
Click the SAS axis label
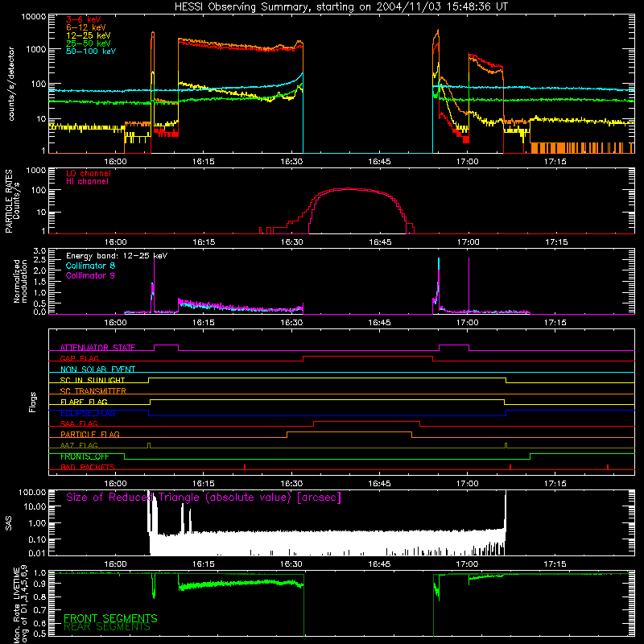pyautogui.click(x=8, y=523)
